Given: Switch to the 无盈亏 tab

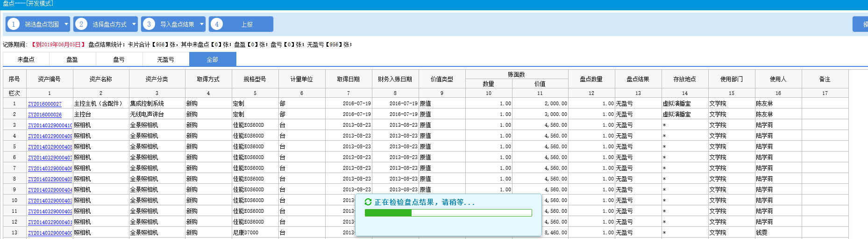Looking at the screenshot, I should coord(166,59).
